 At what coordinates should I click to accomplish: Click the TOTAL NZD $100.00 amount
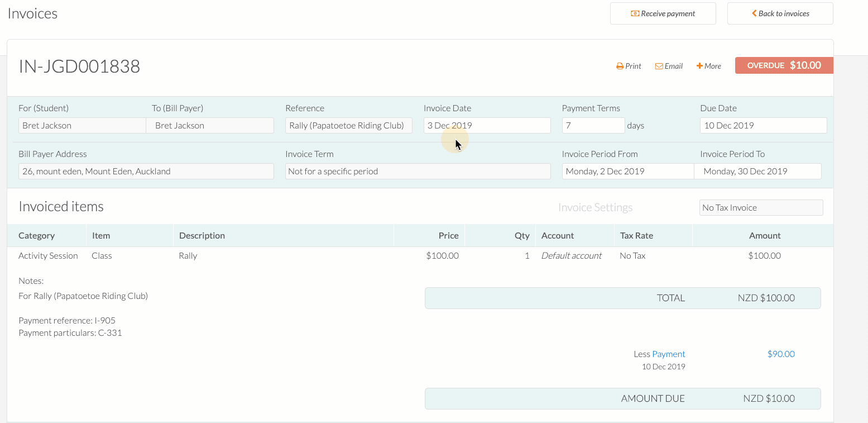tap(766, 298)
